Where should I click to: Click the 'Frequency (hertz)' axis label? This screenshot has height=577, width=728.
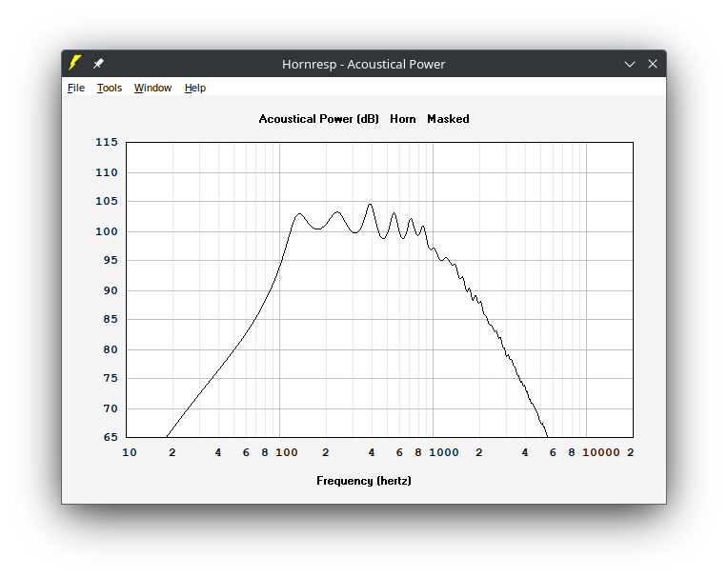[364, 481]
